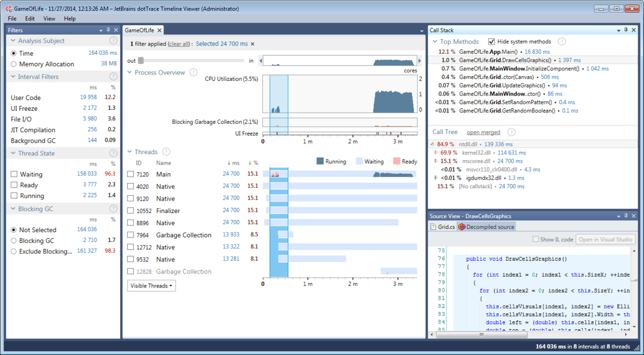644x355 pixels.
Task: Expand the kernel32.dll call tree node
Action: (x=436, y=153)
